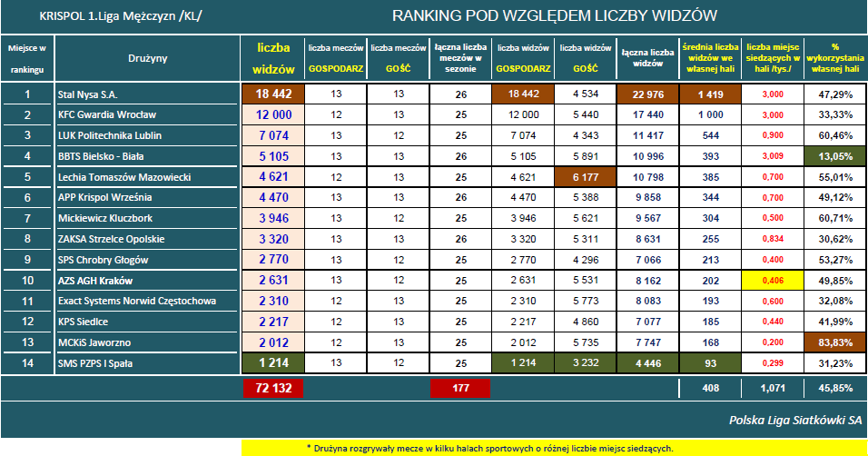Click the green 13,05% utilization cell

[x=835, y=156]
